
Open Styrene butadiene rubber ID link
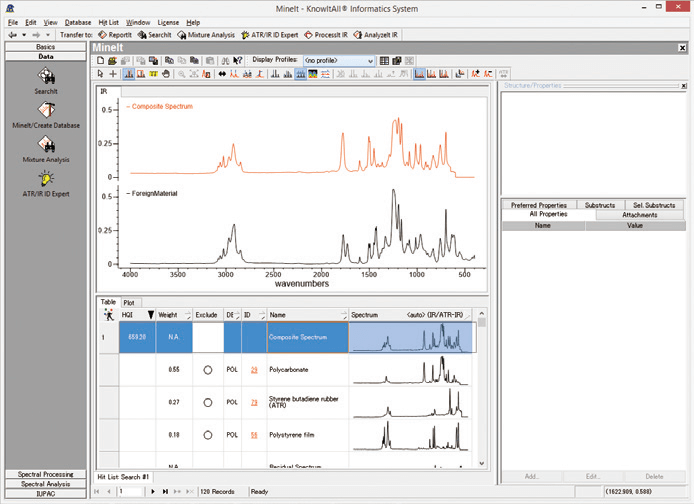[x=254, y=402]
